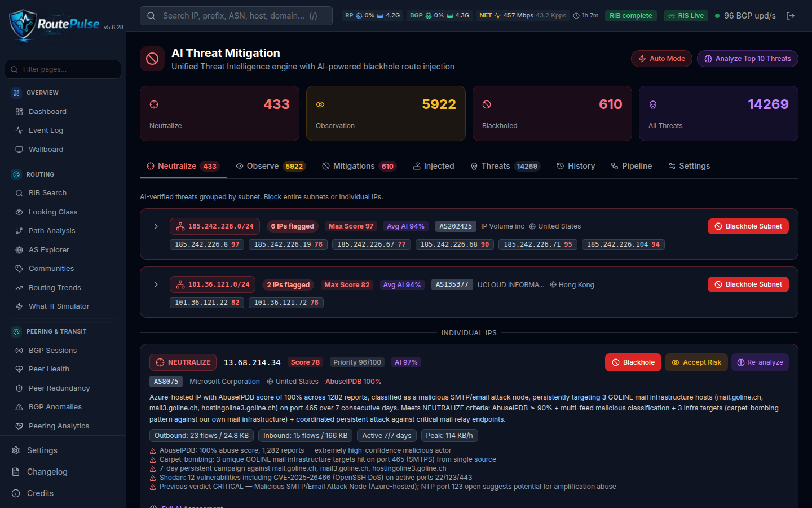812x508 pixels.
Task: Click the RoutePulse logo
Action: point(54,24)
